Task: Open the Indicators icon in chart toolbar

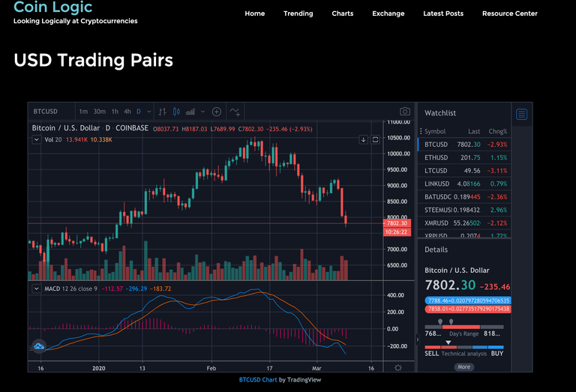Action: click(x=235, y=112)
